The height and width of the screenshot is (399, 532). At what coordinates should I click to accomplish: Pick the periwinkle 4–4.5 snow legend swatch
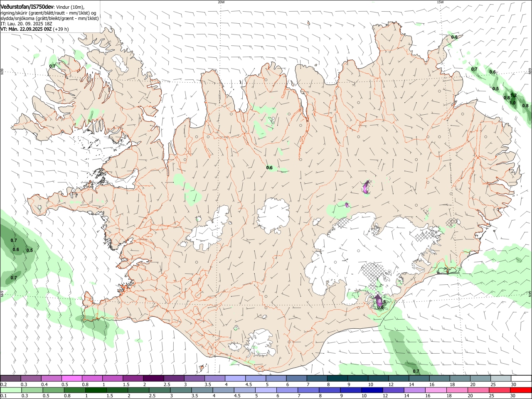pos(235,379)
